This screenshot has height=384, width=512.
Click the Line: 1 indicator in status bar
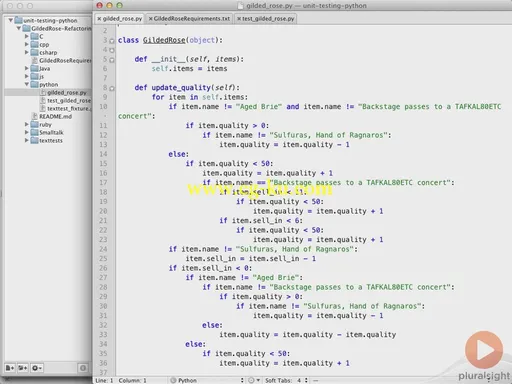click(x=104, y=380)
